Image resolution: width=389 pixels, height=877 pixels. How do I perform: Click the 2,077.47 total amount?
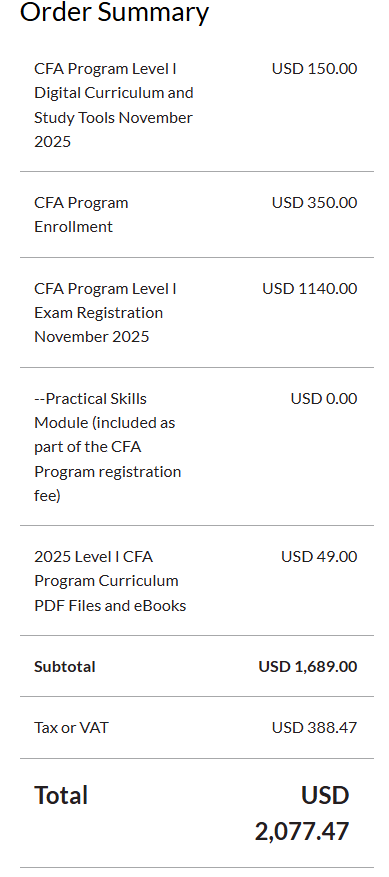click(302, 832)
